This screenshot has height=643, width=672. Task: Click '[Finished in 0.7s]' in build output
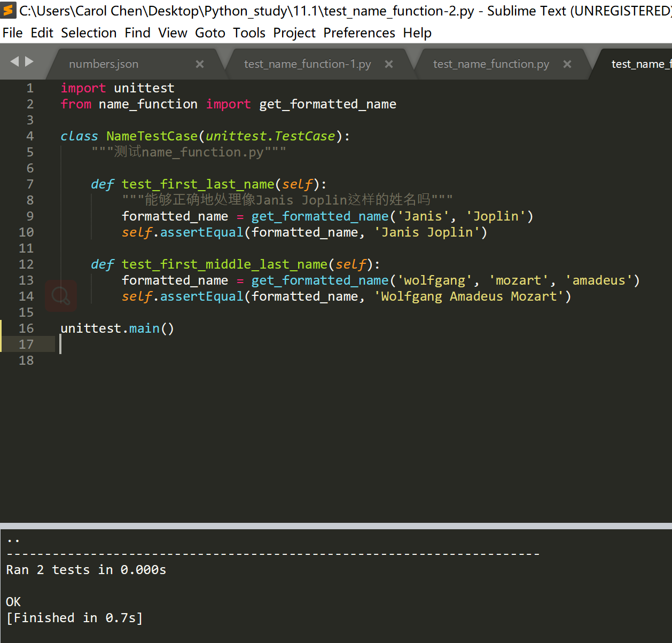tap(75, 618)
